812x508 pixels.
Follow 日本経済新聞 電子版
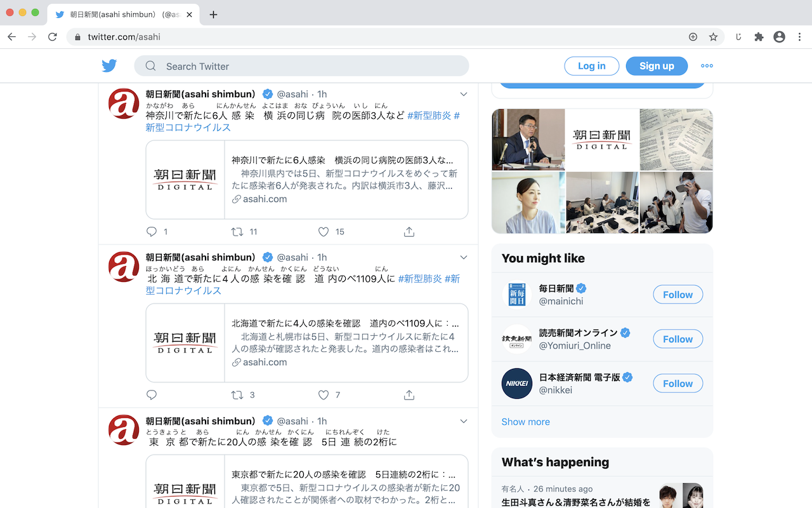click(678, 384)
